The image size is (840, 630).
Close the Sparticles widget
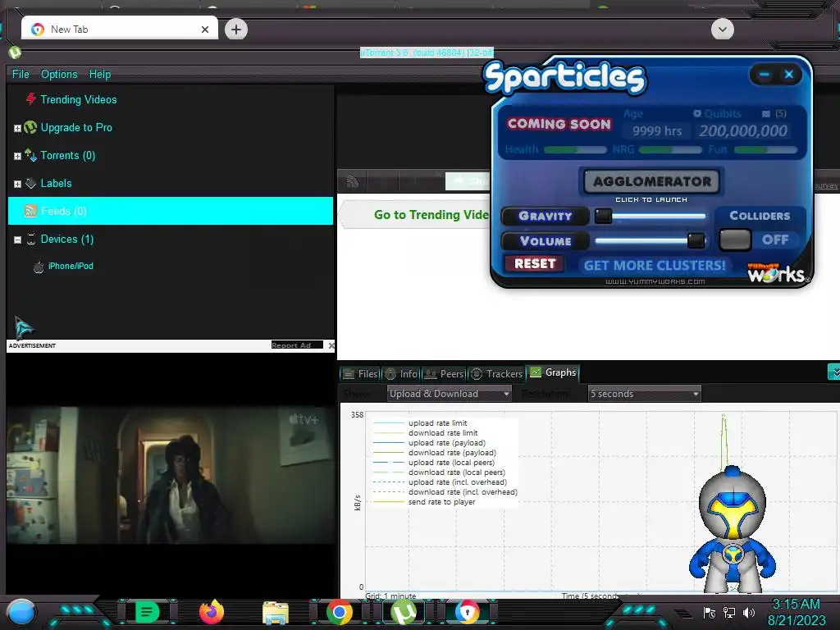788,75
